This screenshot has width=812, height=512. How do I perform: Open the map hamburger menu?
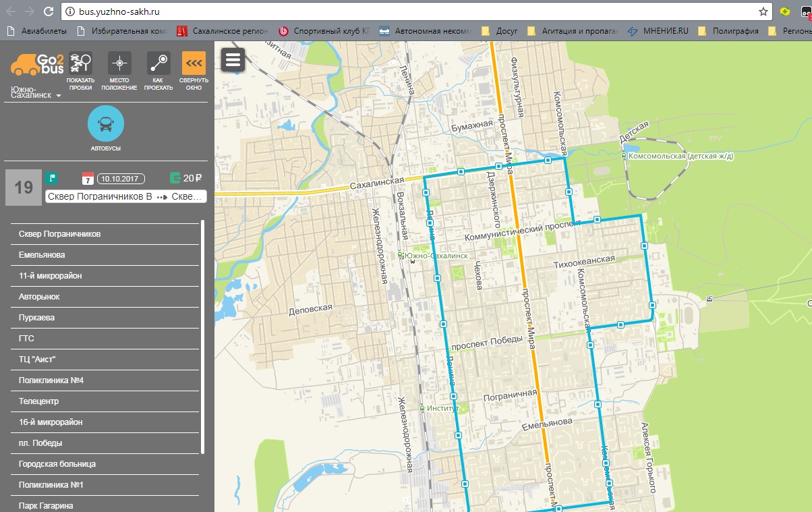tap(233, 60)
